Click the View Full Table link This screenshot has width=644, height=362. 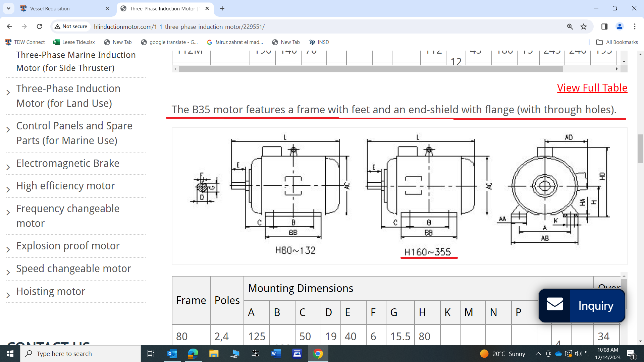point(592,88)
